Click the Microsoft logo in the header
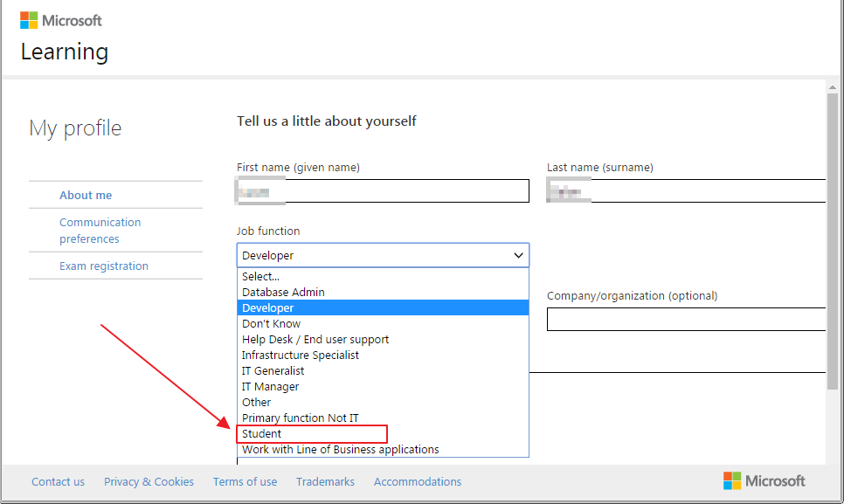This screenshot has height=504, width=844. (x=61, y=20)
